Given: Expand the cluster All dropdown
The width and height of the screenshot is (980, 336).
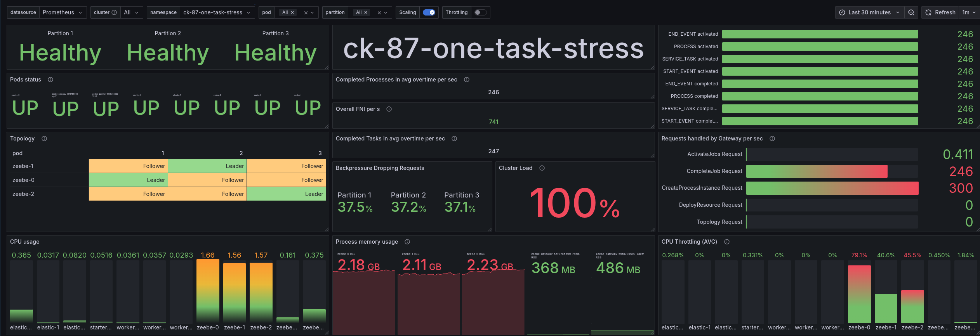Looking at the screenshot, I should click(x=132, y=12).
